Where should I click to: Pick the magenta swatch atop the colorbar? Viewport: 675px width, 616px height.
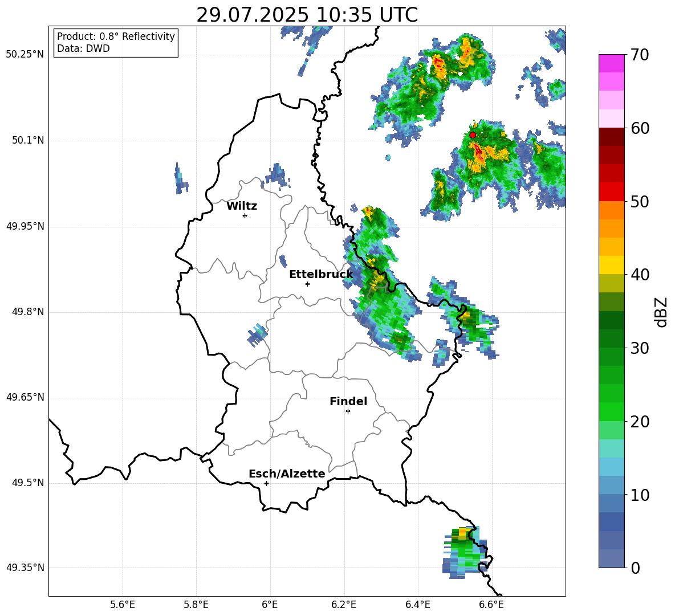point(612,63)
